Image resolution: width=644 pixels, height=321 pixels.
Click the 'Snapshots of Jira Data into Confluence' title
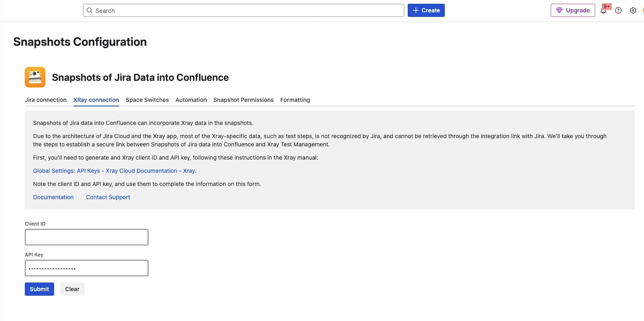(x=140, y=77)
